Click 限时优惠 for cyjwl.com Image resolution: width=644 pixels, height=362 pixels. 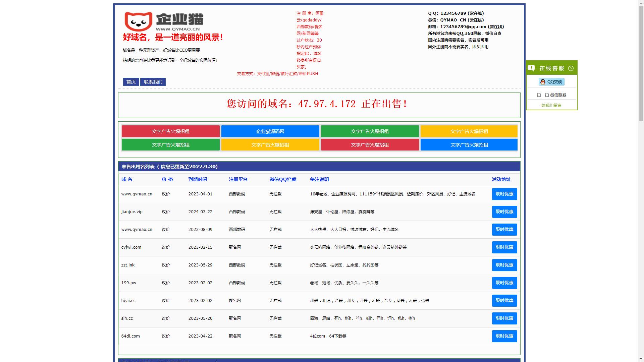coord(504,247)
